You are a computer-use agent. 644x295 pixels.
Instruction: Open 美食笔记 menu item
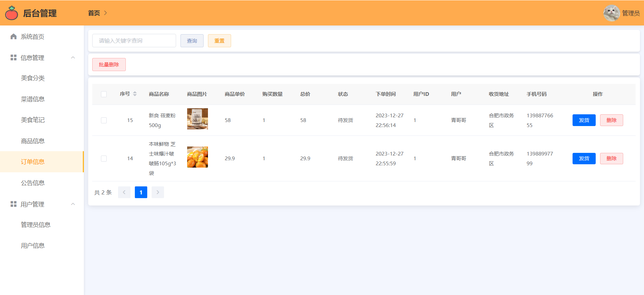coord(42,120)
